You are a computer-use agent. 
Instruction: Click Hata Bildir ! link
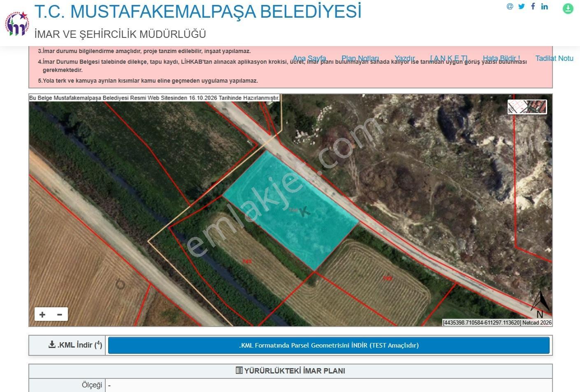click(501, 58)
